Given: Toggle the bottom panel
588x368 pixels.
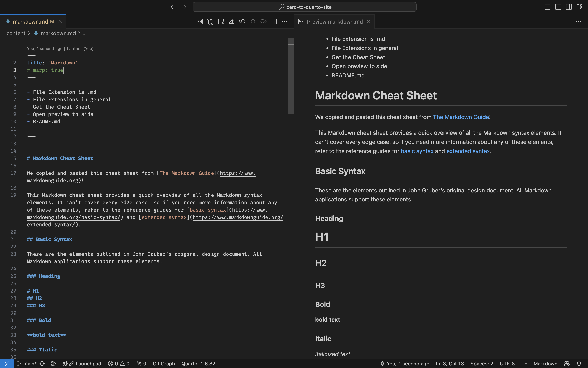Looking at the screenshot, I should [x=558, y=7].
